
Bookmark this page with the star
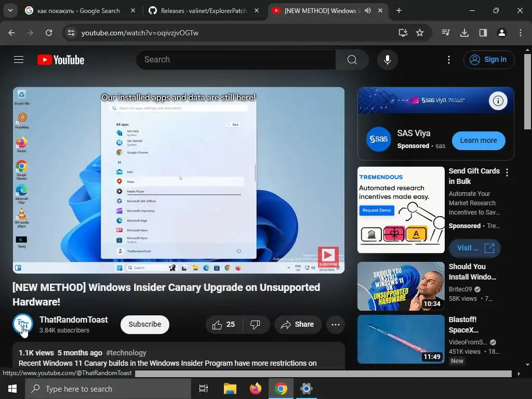[x=420, y=33]
